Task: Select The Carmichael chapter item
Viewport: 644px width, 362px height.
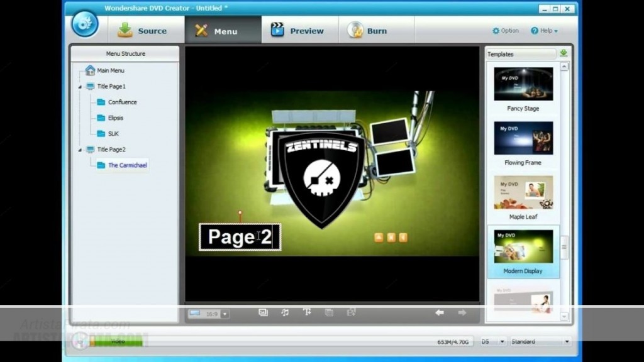Action: 127,165
